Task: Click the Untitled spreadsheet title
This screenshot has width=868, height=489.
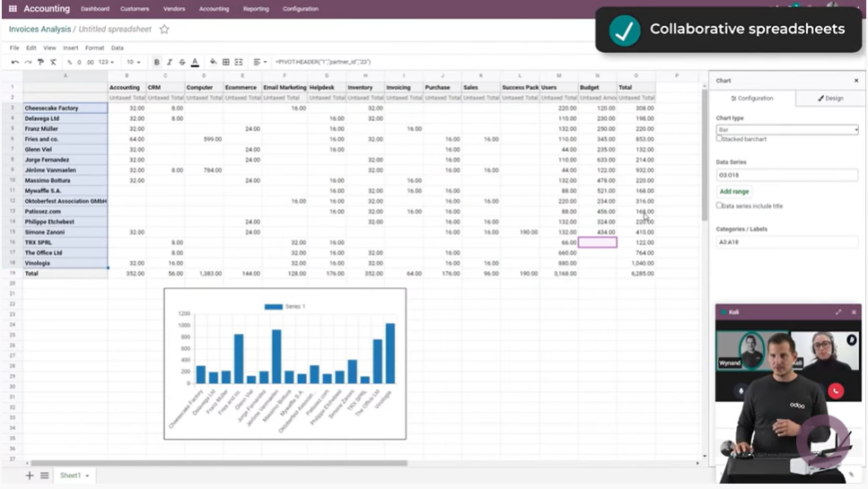Action: coord(115,30)
